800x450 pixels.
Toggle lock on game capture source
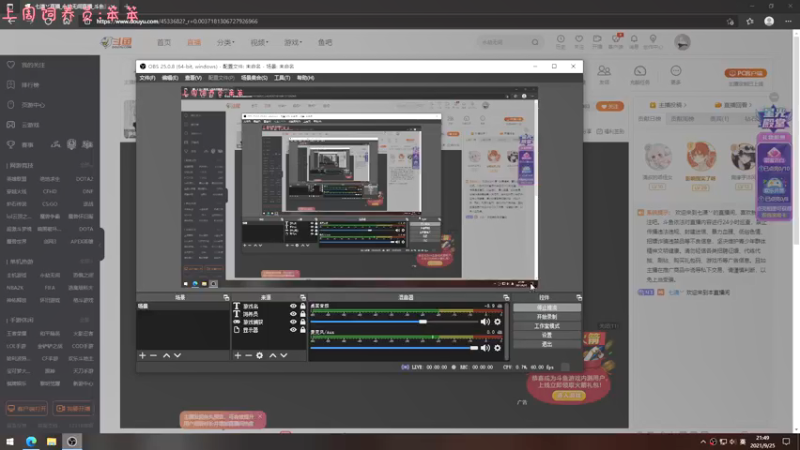(x=303, y=322)
